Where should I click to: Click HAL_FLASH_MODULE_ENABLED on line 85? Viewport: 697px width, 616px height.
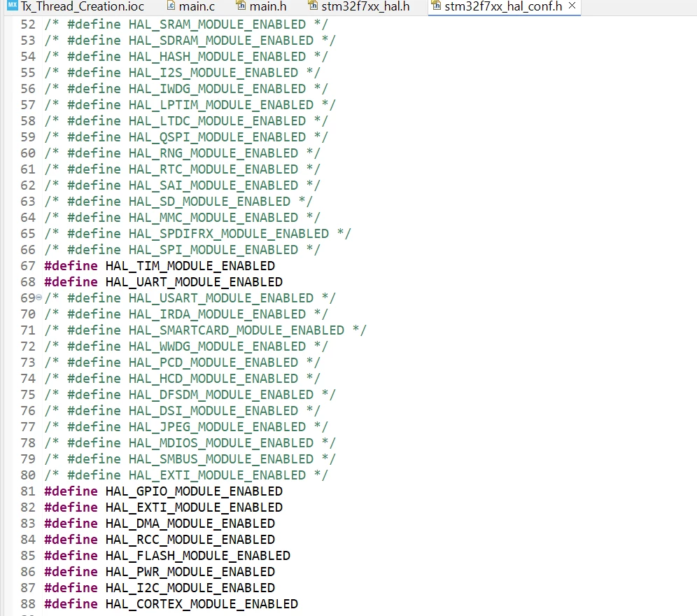[198, 556]
